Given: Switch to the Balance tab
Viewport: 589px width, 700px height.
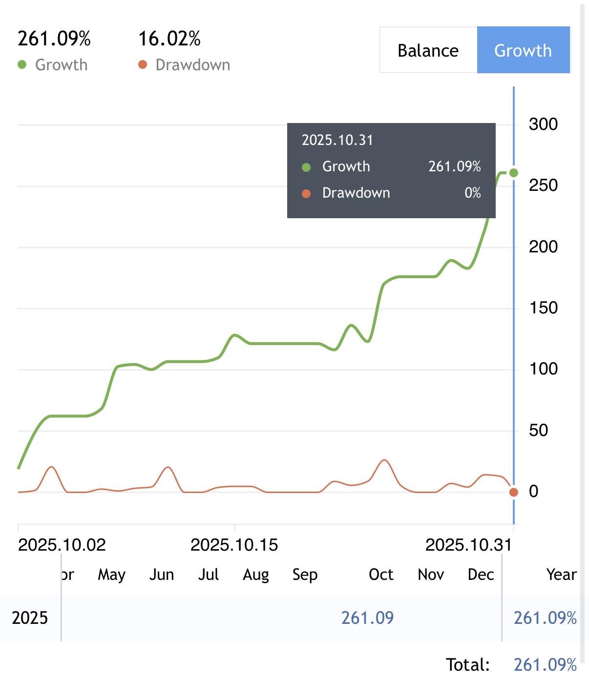Looking at the screenshot, I should click(428, 50).
